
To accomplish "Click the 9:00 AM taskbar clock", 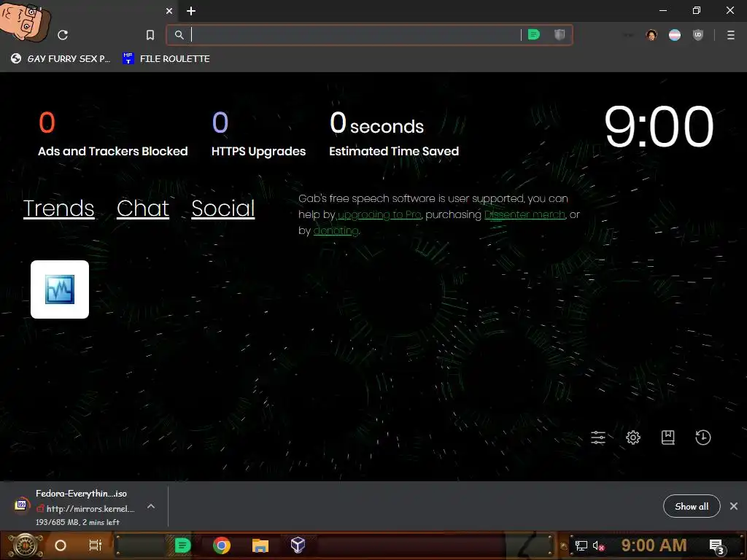I will click(654, 545).
